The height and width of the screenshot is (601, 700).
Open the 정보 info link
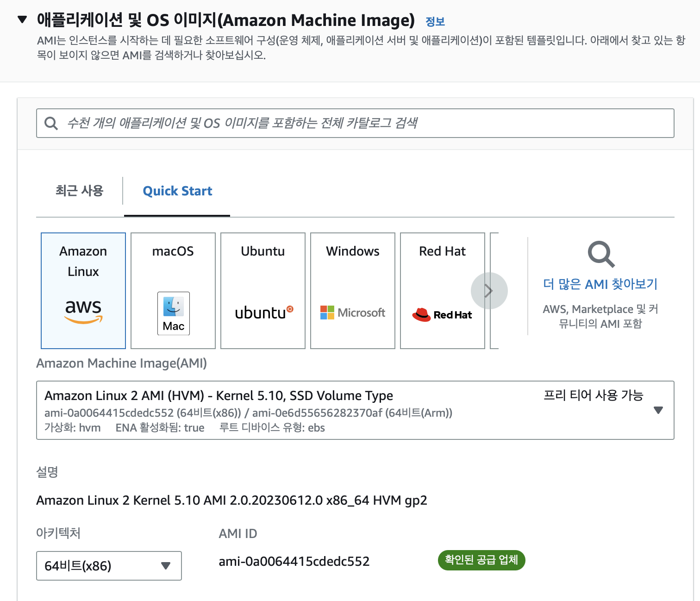click(435, 21)
